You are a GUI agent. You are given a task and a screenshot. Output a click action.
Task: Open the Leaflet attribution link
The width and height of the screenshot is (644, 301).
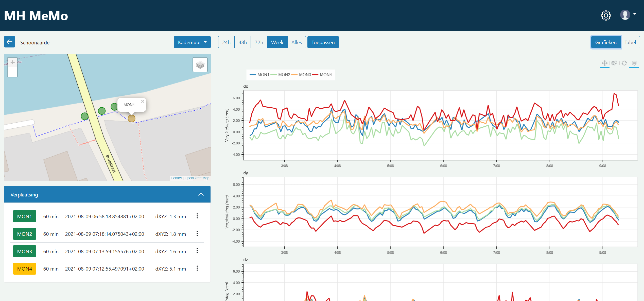(x=176, y=178)
